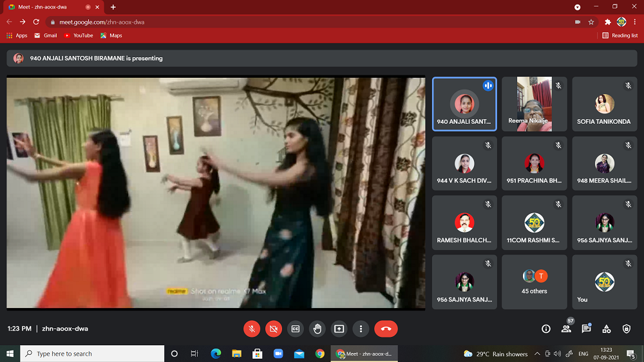Open the chat with everyone panel
Screen dimensions: 644x362
point(586,329)
